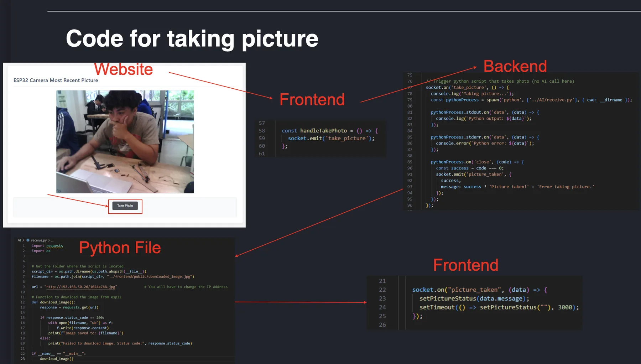
Task: Click the pythonProcess.stderr.on line
Action: point(485,137)
